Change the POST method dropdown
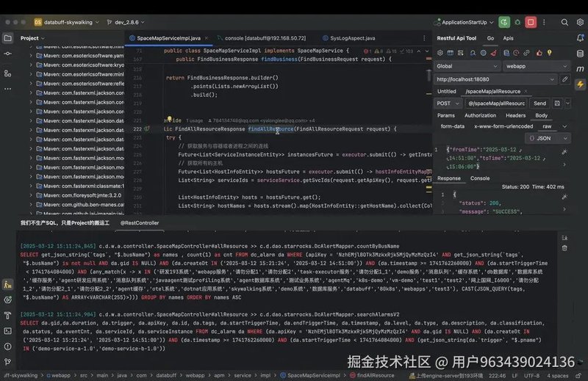This screenshot has width=588, height=381. point(448,104)
